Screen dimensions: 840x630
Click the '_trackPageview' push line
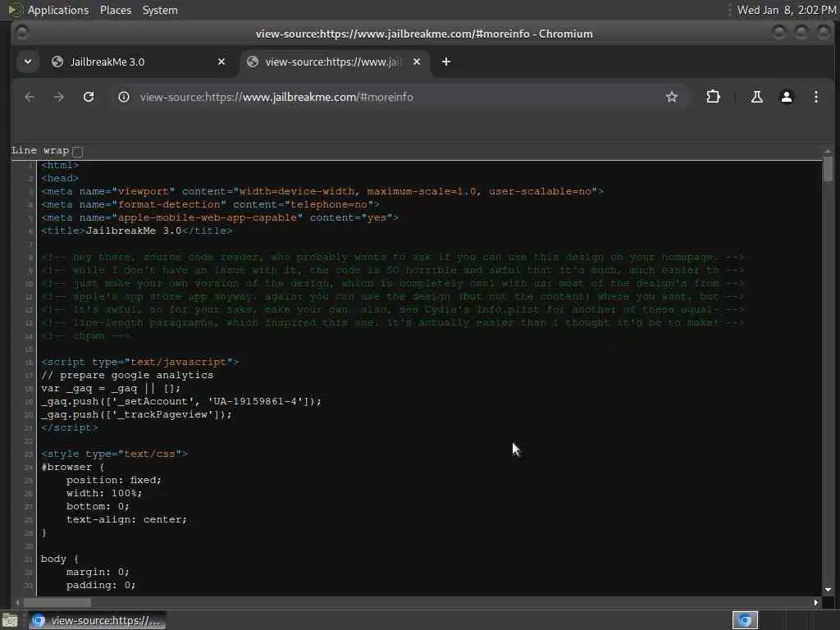[137, 414]
